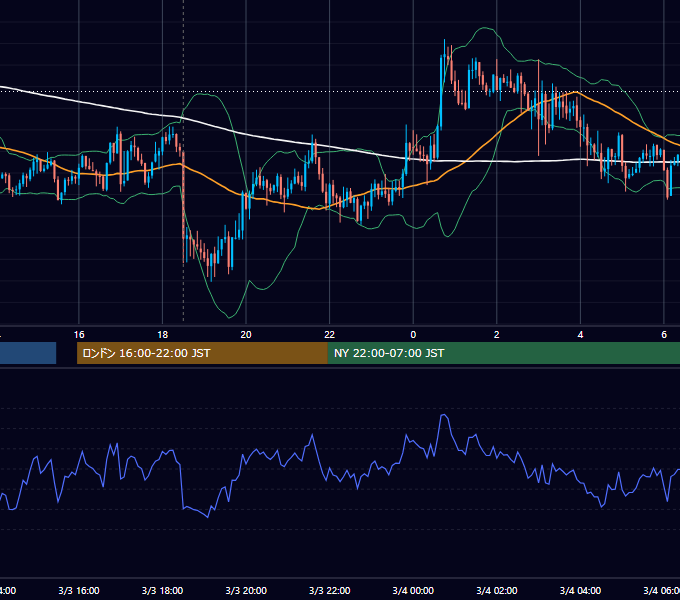The width and height of the screenshot is (680, 600).
Task: Click the blue session bar left of ロンドン
Action: tap(28, 353)
